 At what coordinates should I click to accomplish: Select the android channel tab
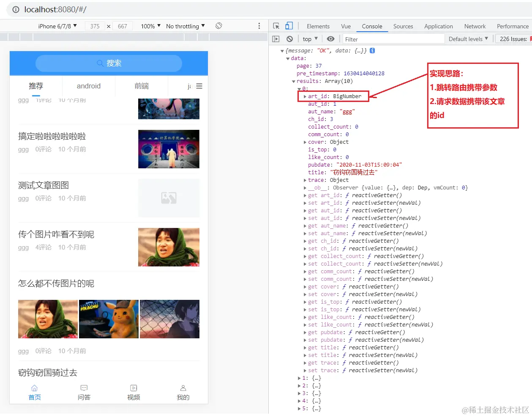tap(89, 86)
